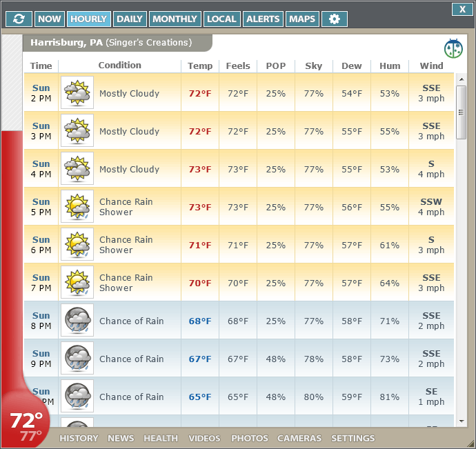Click the refresh arrows icon
Image resolution: width=476 pixels, height=449 pixels.
[x=19, y=19]
